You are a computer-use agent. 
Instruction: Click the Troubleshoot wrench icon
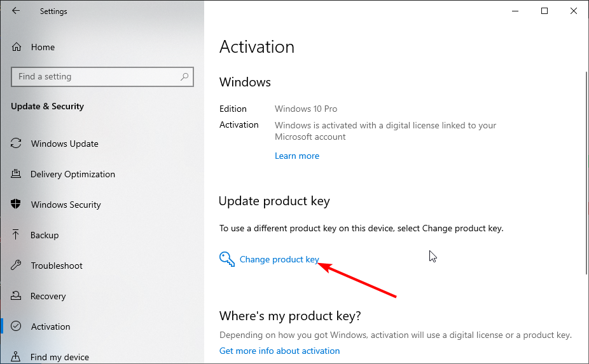pos(17,266)
